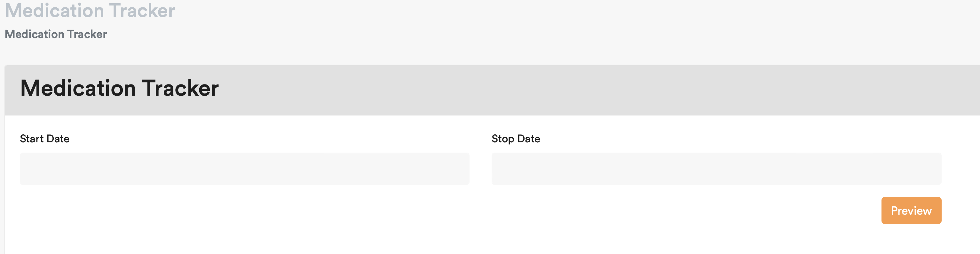
Task: Click "Tracker" in the small breadcrumb text
Action: click(87, 34)
